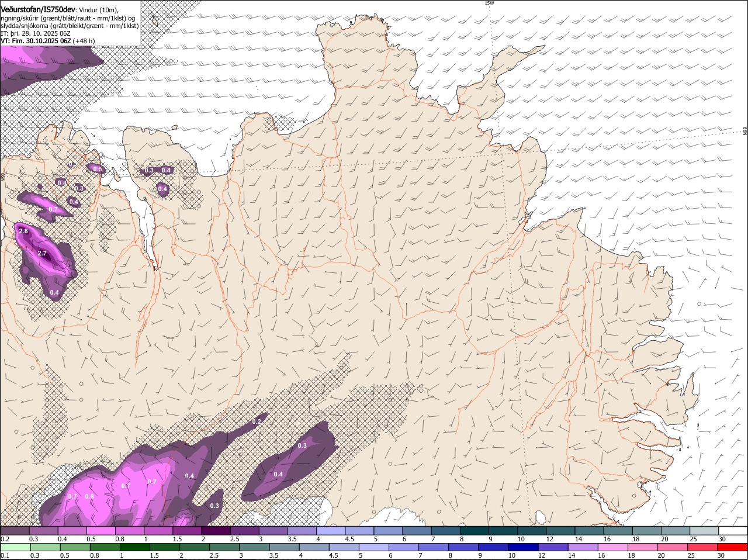Pick the bright red rain legend swatch after 30
The height and width of the screenshot is (560, 748).
tap(733, 547)
